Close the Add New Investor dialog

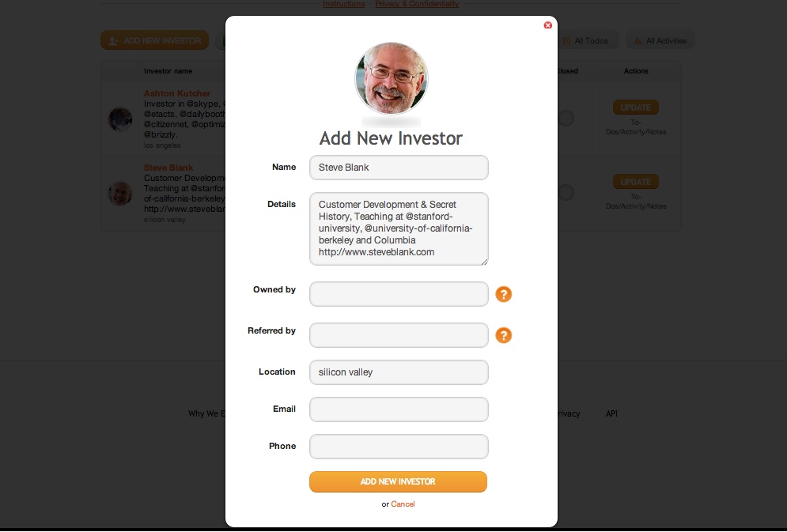click(547, 25)
